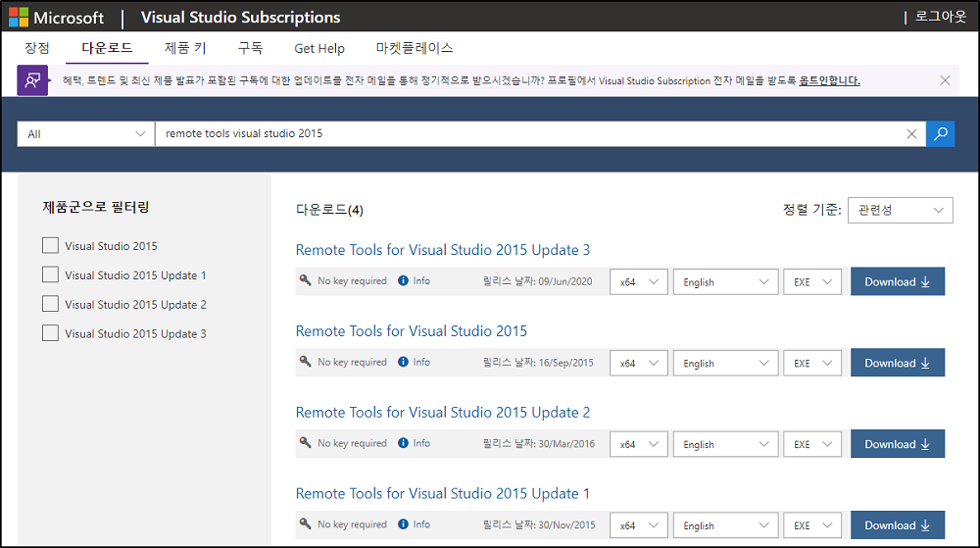
Task: Check the Visual Studio 2015 filter
Action: 50,245
